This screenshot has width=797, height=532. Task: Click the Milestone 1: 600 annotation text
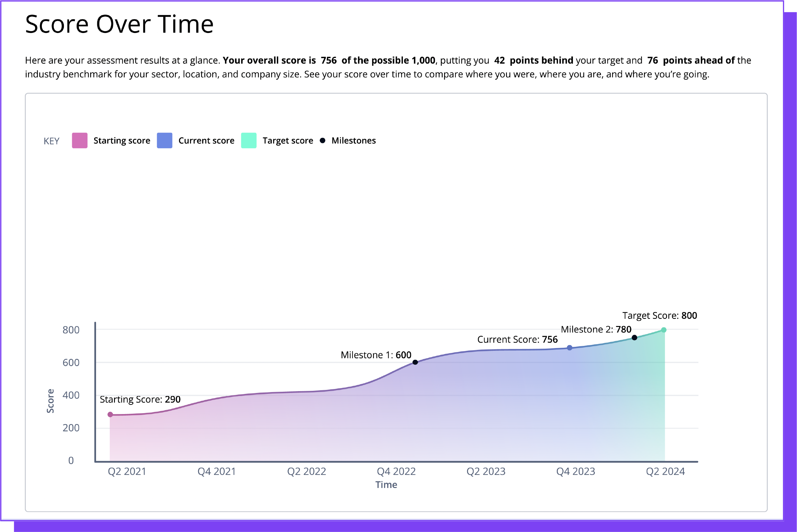(376, 355)
